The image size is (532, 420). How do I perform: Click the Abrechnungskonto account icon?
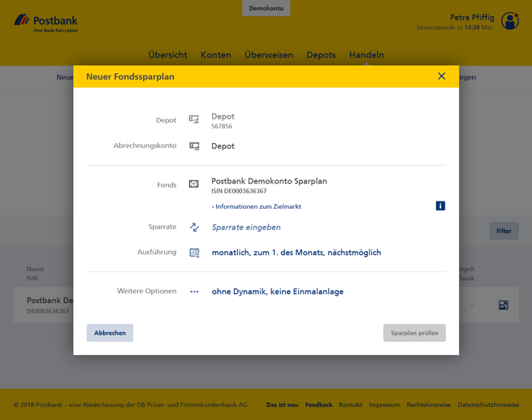pos(194,146)
